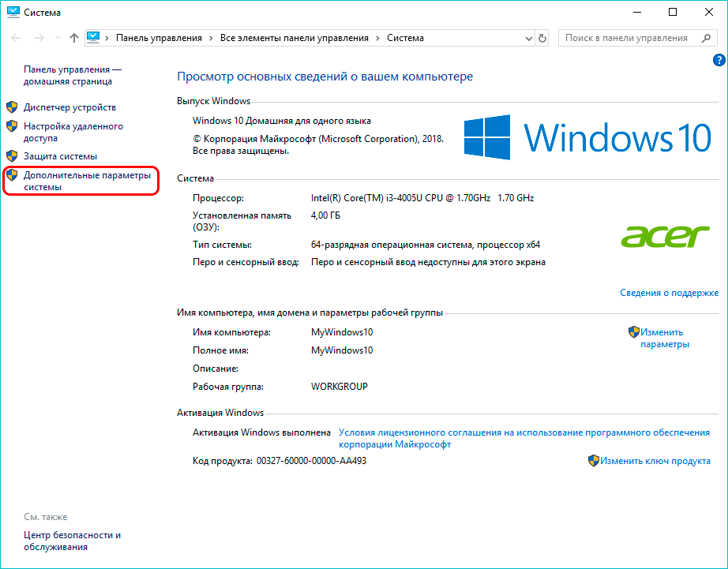Click Все элементы панели управления breadcrumb
This screenshot has height=569, width=728.
tap(295, 38)
